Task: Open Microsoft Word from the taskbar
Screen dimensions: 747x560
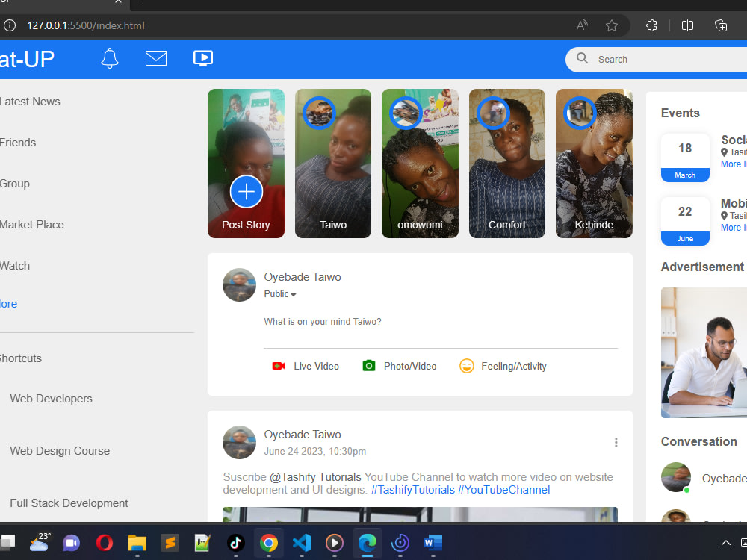Action: (x=433, y=542)
